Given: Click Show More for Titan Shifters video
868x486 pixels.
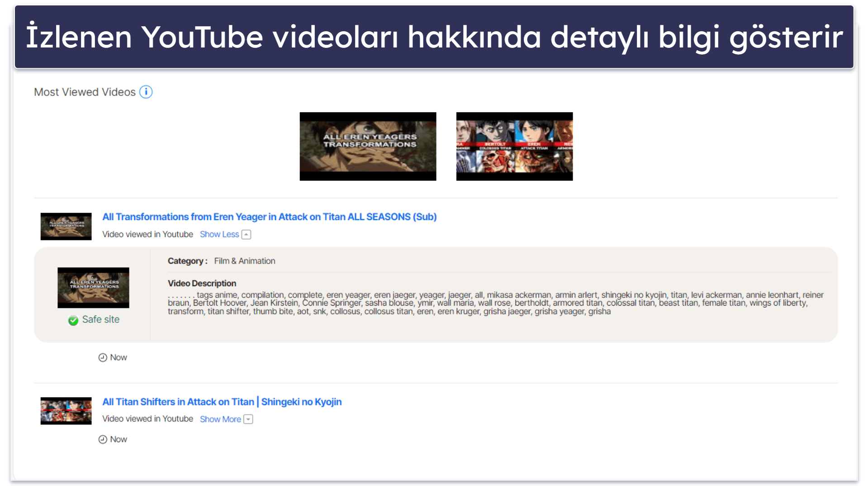Looking at the screenshot, I should click(220, 419).
